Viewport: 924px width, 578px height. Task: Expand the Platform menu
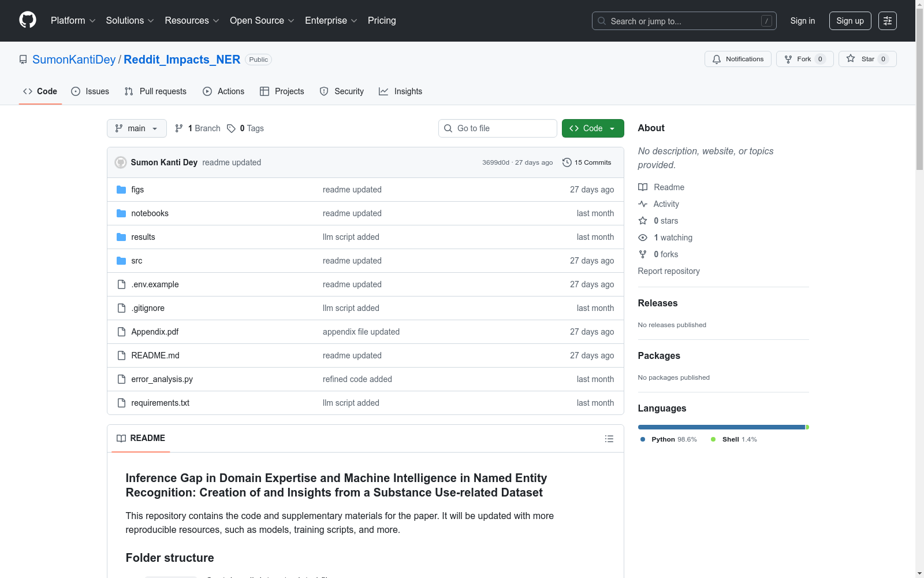(73, 21)
